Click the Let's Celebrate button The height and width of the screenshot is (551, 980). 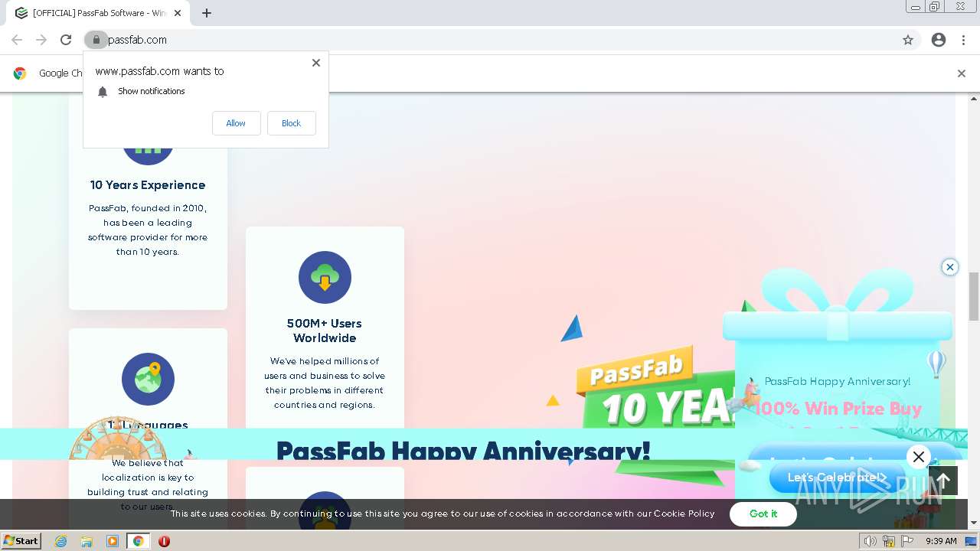tap(837, 478)
